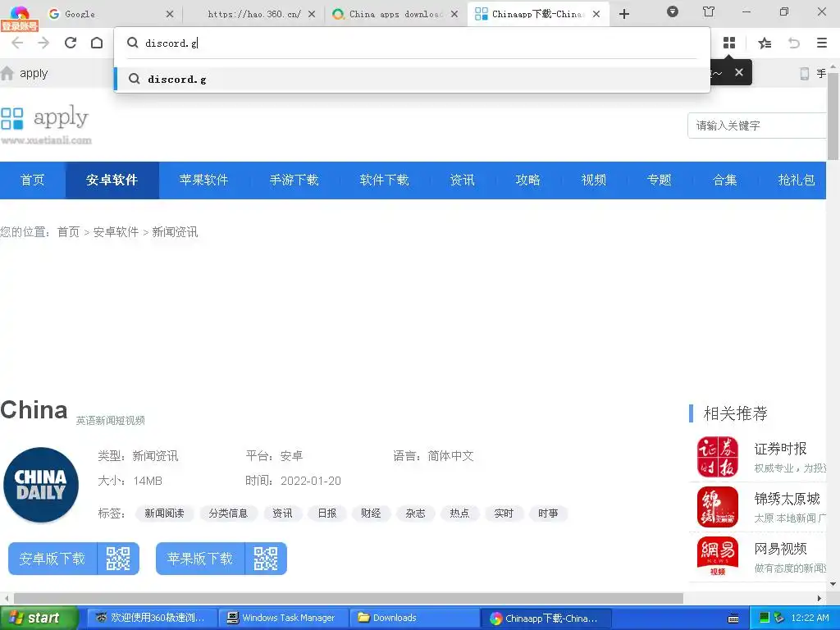Click the 安卓版下载 download button
The width and height of the screenshot is (840, 630).
52,559
